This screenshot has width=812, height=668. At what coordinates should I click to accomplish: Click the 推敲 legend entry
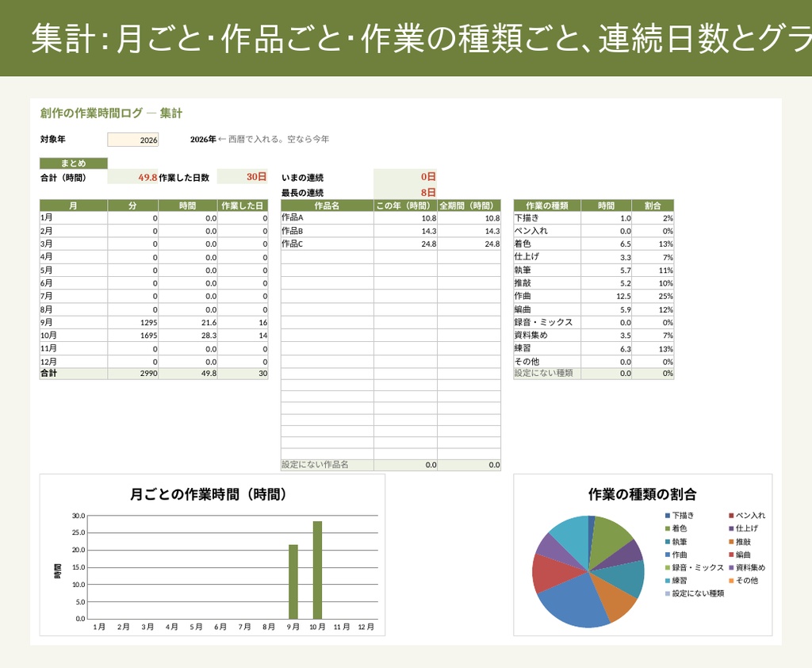point(740,542)
